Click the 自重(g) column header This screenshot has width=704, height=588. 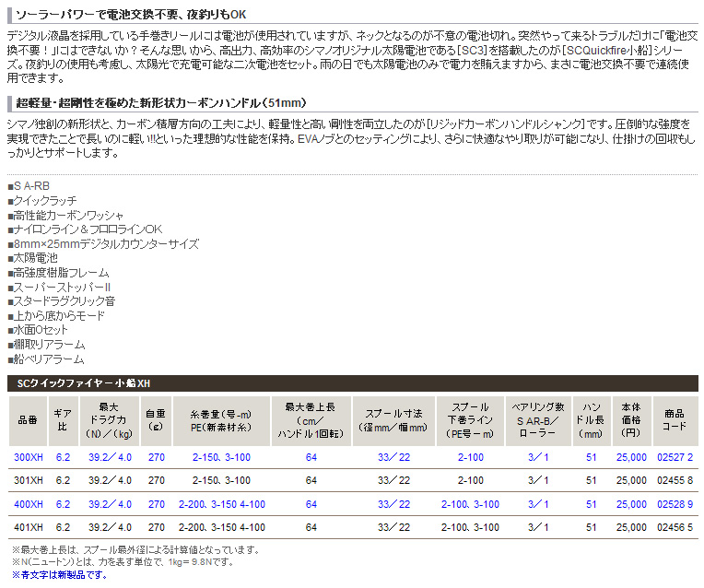156,420
